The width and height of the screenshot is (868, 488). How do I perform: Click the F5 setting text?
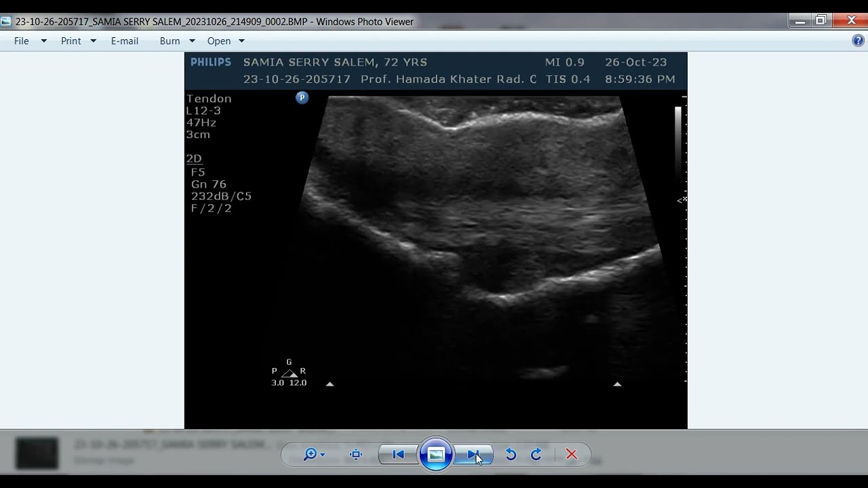[x=198, y=172]
